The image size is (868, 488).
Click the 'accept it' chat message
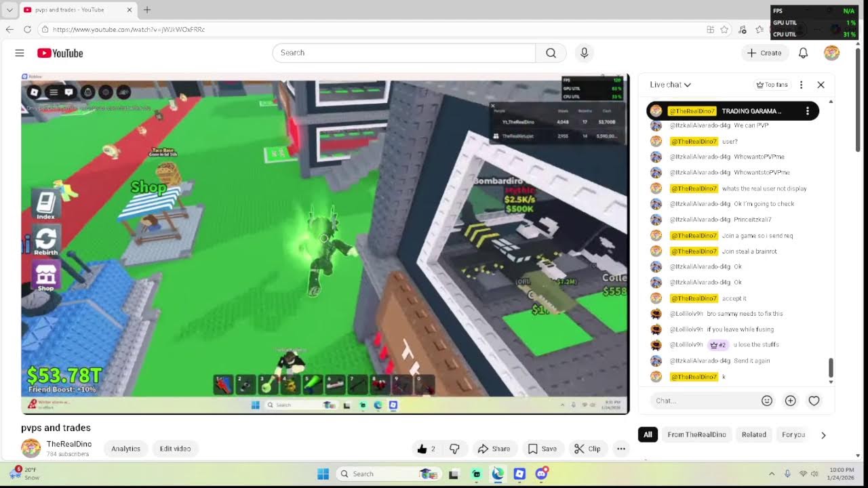[x=734, y=298]
